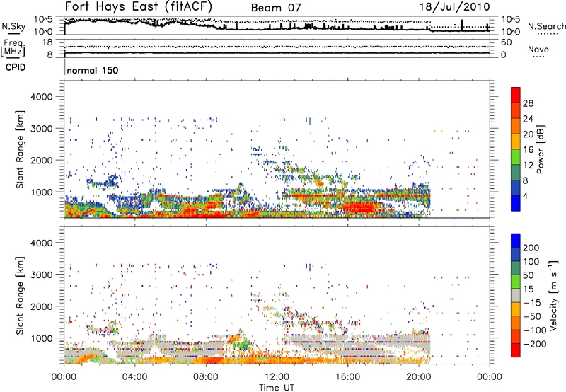The height and width of the screenshot is (392, 566).
Task: Click the "-200" label on the velocity colorbar
Action: click(534, 344)
